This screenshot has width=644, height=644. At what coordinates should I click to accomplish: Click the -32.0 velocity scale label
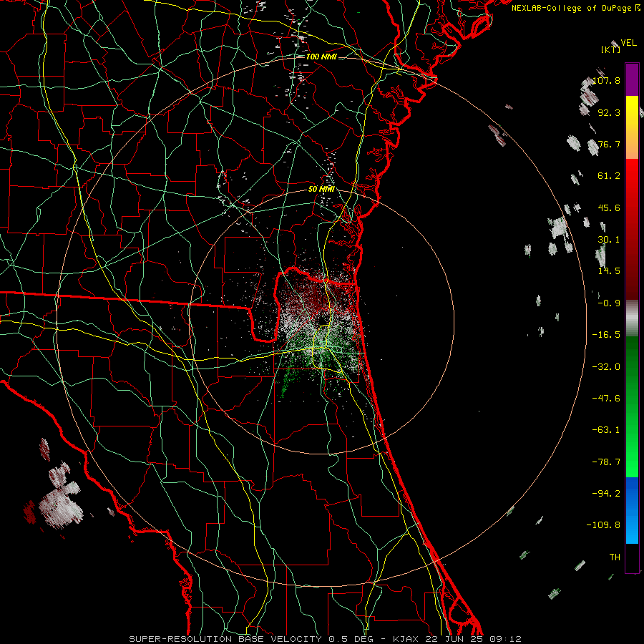coord(606,367)
